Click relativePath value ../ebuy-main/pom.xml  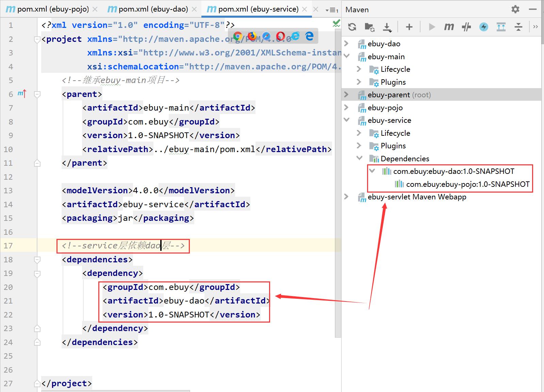[204, 149]
